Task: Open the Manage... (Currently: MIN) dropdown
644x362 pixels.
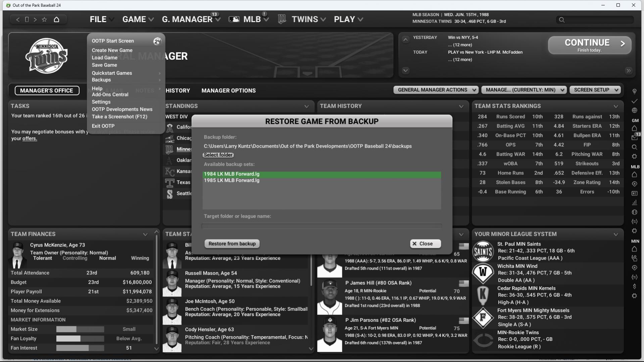Action: pos(524,90)
